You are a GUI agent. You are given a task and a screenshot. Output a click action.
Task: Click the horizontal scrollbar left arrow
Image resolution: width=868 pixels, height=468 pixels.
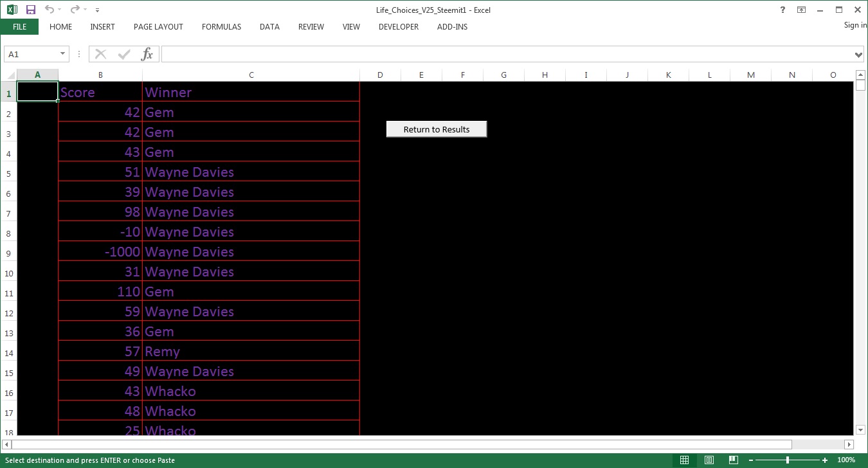(6, 444)
